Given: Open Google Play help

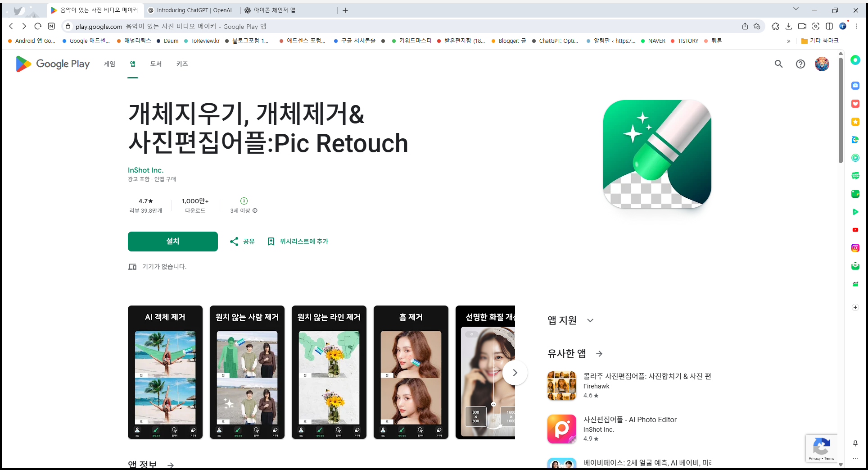Looking at the screenshot, I should point(800,64).
